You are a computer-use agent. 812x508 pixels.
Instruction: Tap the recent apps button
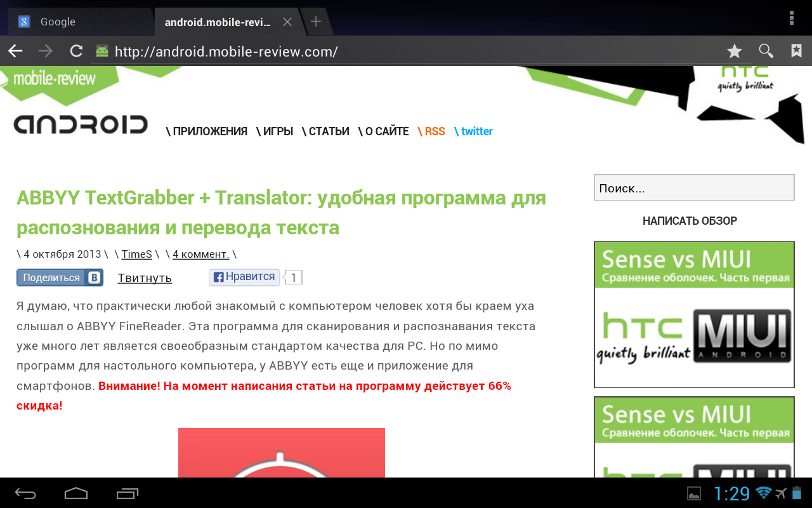[127, 493]
